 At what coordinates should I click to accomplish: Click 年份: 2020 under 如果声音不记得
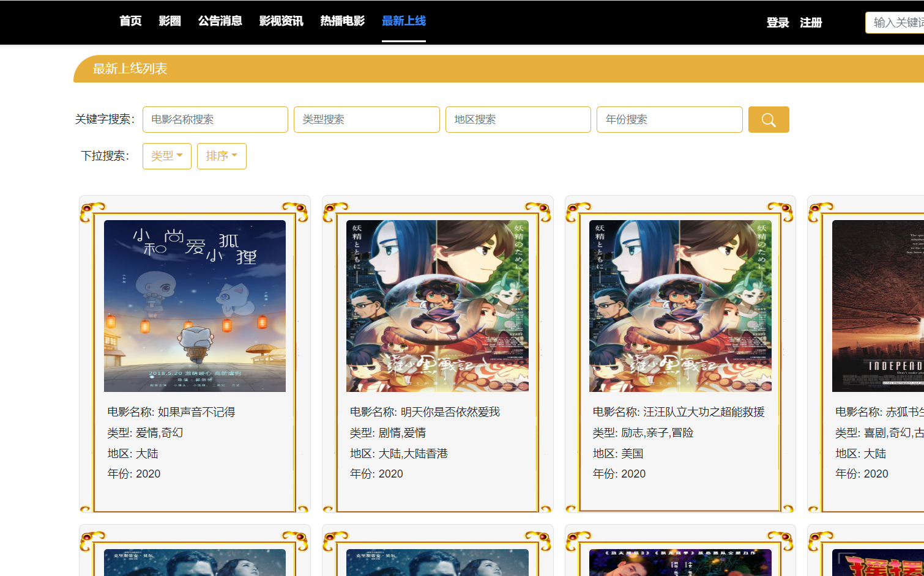[x=134, y=474]
